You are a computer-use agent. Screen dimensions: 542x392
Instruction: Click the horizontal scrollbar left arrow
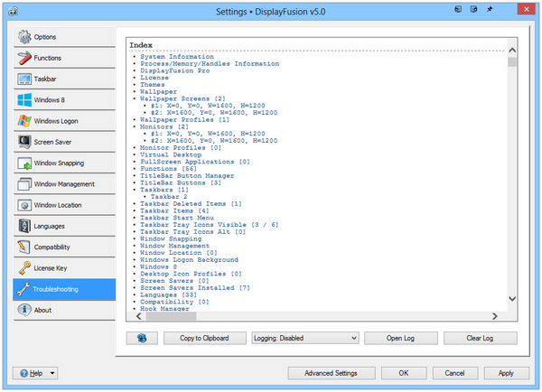coord(139,316)
